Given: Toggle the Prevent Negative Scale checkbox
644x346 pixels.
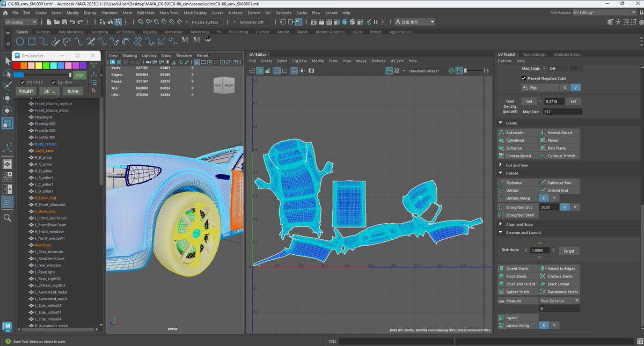Looking at the screenshot, I should [524, 78].
